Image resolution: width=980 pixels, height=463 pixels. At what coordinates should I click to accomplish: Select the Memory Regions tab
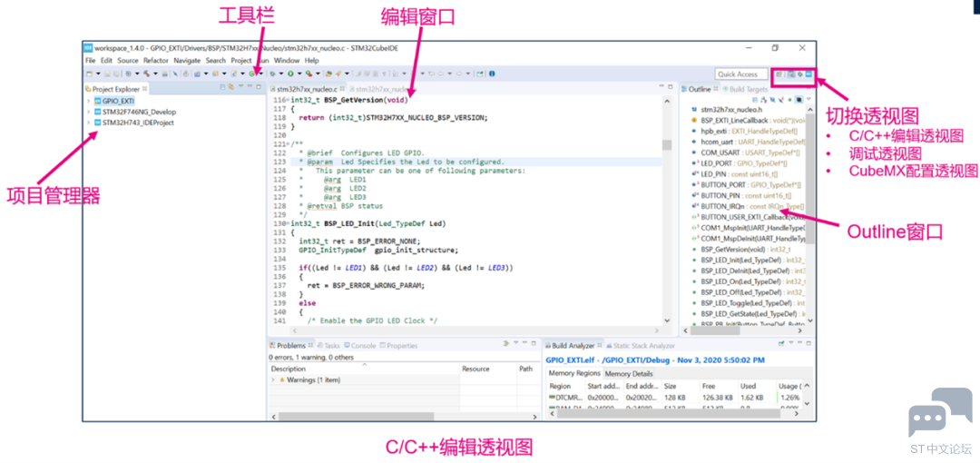coord(574,373)
